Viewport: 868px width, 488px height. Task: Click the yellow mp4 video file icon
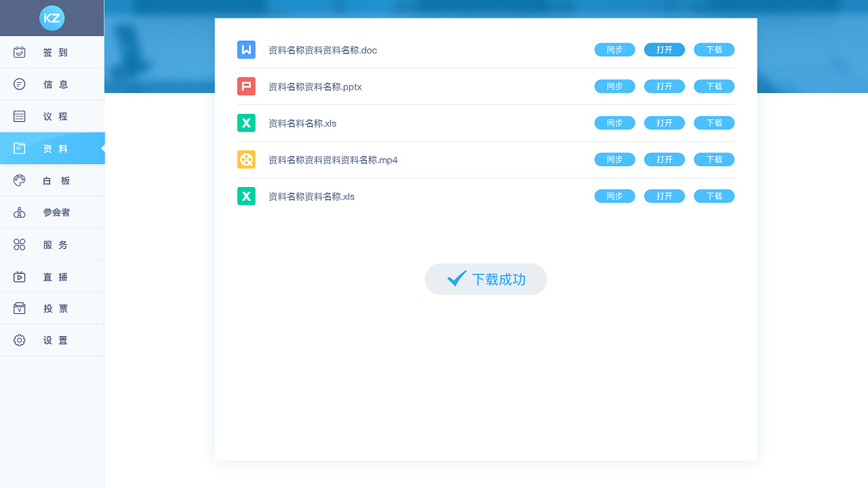[246, 160]
